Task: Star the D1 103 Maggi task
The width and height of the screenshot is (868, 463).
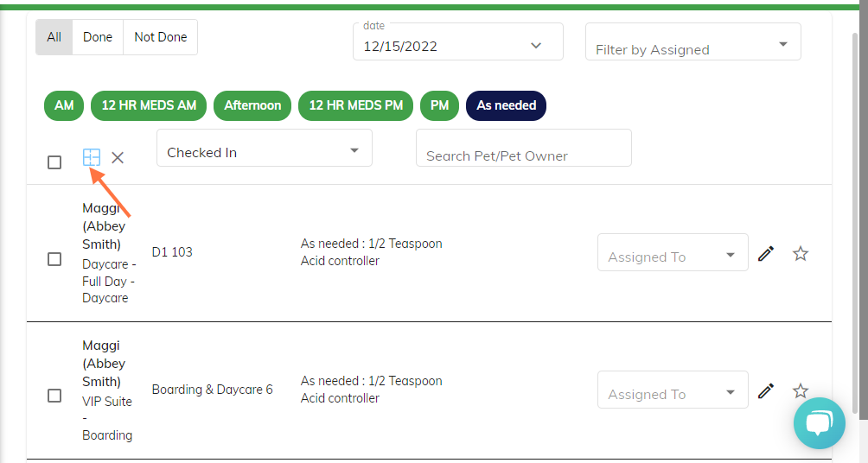Action: click(801, 254)
